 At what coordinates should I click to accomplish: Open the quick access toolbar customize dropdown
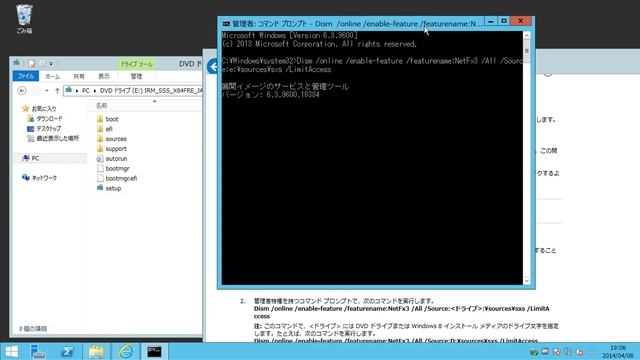tap(51, 64)
